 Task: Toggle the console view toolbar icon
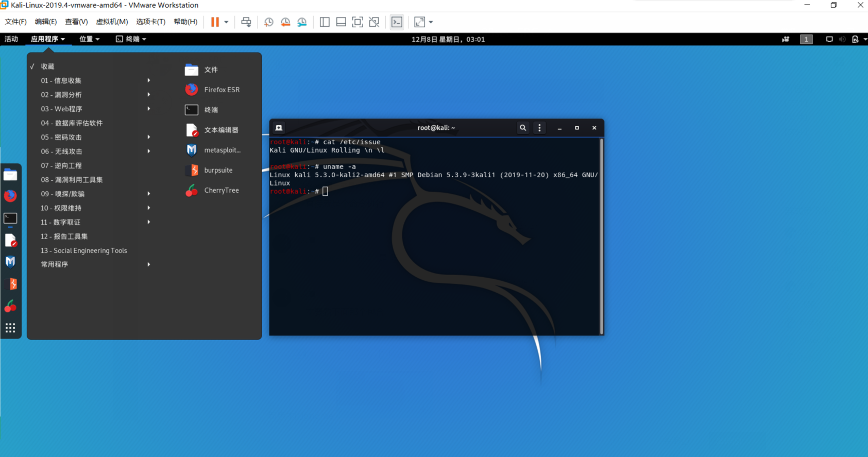click(397, 22)
